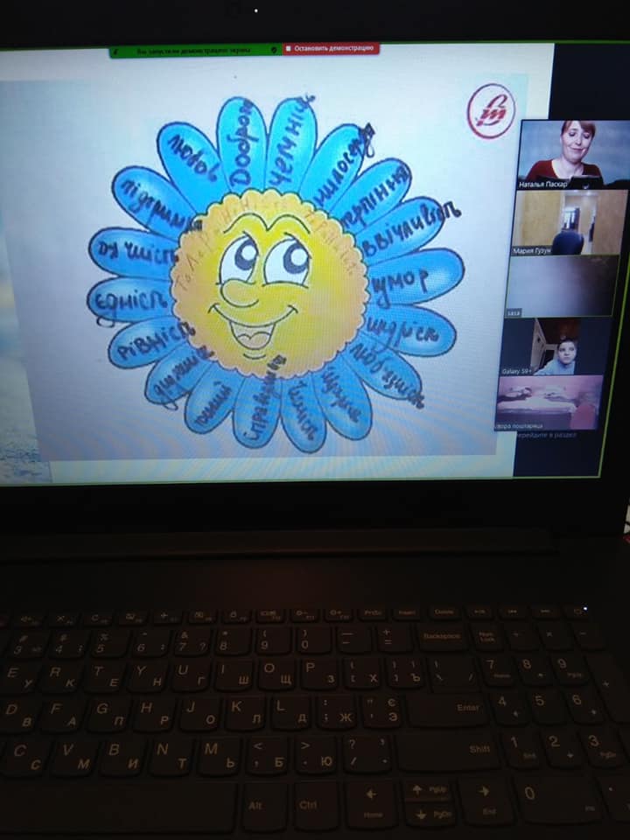Click the red circular logo in the slide

click(490, 110)
